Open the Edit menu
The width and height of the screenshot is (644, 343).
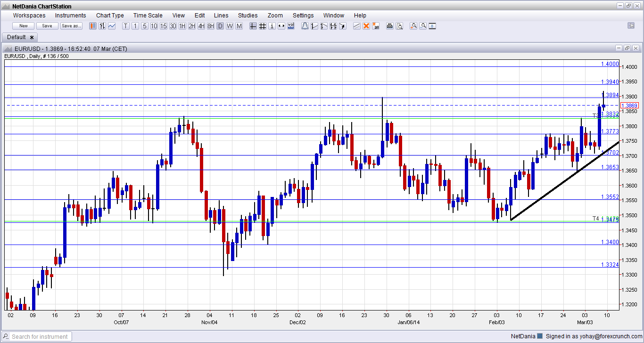[x=199, y=16]
